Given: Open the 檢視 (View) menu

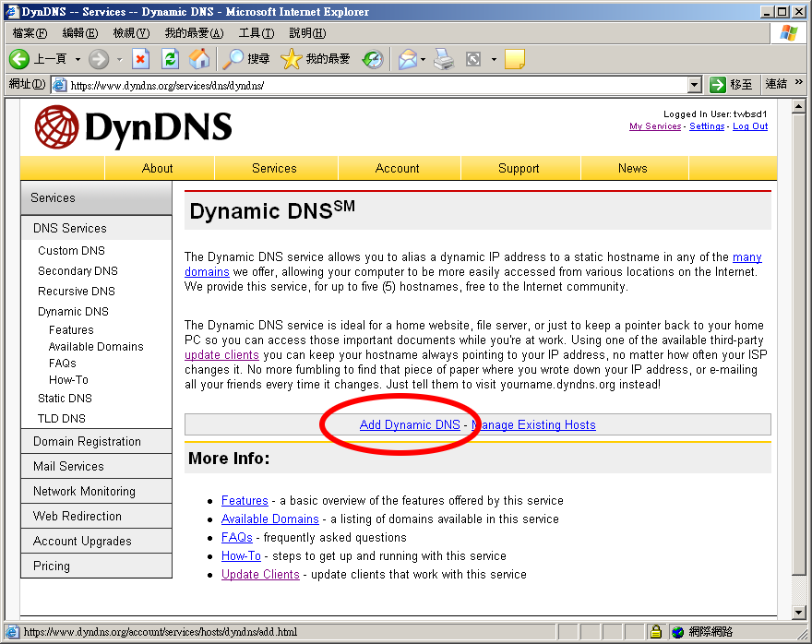Looking at the screenshot, I should coord(130,33).
